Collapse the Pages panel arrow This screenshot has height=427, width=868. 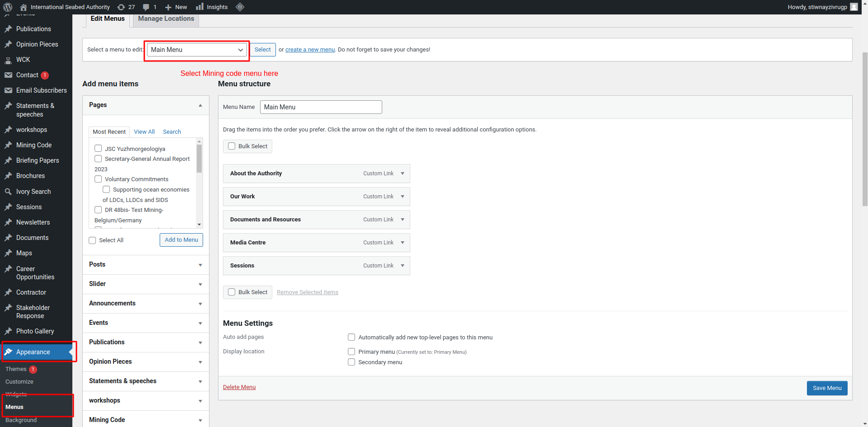pyautogui.click(x=200, y=105)
